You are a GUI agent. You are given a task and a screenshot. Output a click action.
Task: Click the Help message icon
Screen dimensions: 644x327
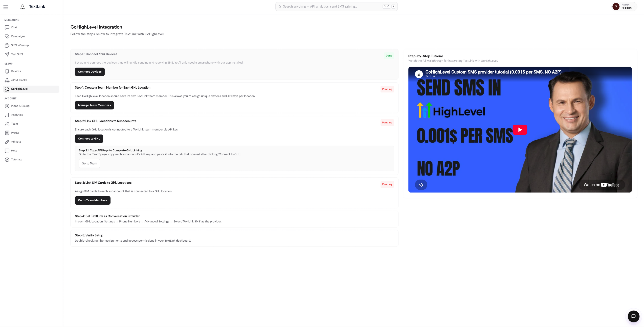point(7,151)
